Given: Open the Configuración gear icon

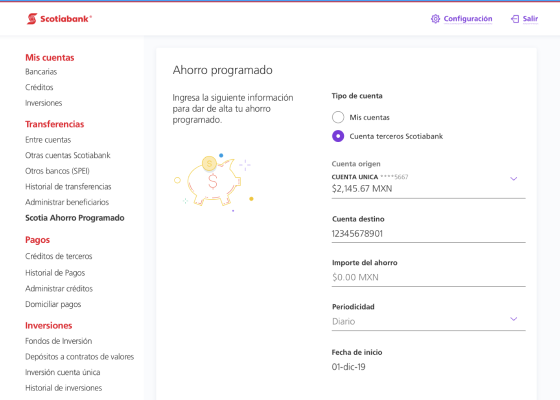Looking at the screenshot, I should coord(435,19).
